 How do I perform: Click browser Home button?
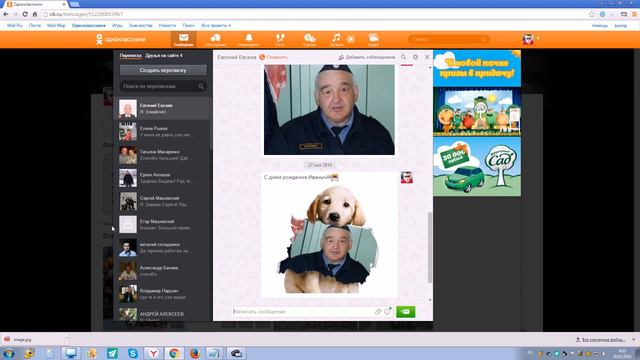tap(35, 14)
